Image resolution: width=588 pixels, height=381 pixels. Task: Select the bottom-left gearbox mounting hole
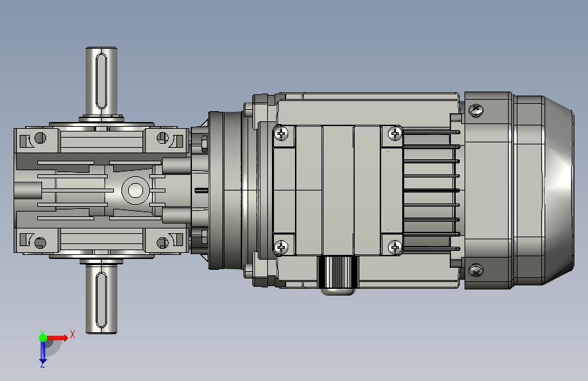pyautogui.click(x=40, y=243)
